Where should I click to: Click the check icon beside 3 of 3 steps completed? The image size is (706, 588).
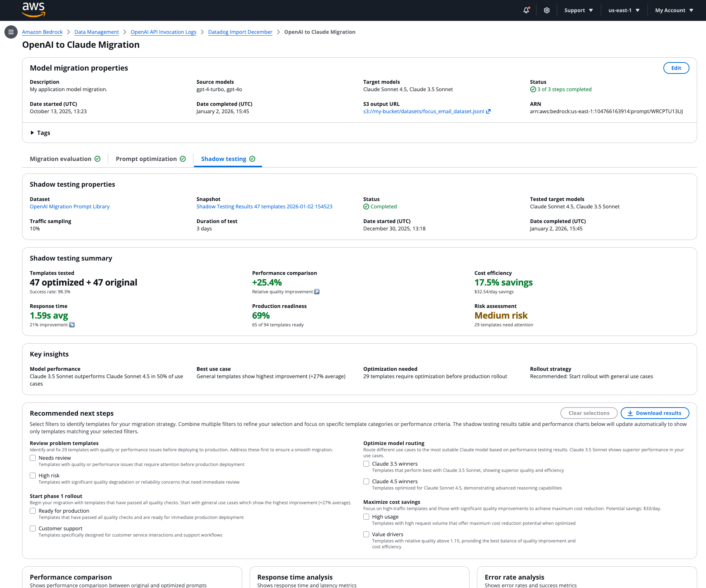tap(533, 89)
